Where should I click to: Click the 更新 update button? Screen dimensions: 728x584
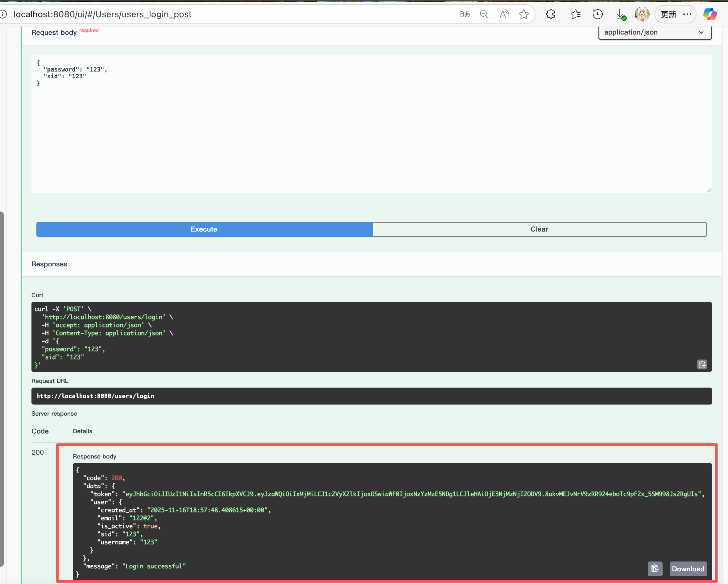point(668,14)
